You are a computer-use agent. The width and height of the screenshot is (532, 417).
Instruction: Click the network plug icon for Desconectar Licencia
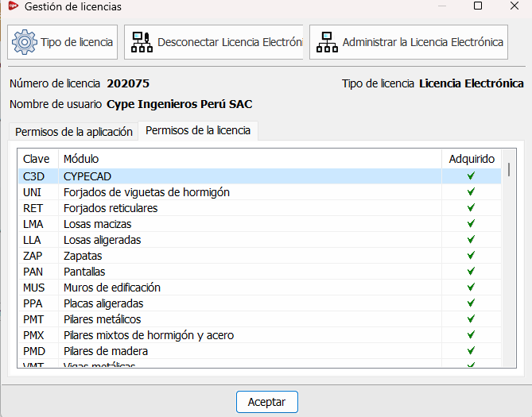pos(142,42)
